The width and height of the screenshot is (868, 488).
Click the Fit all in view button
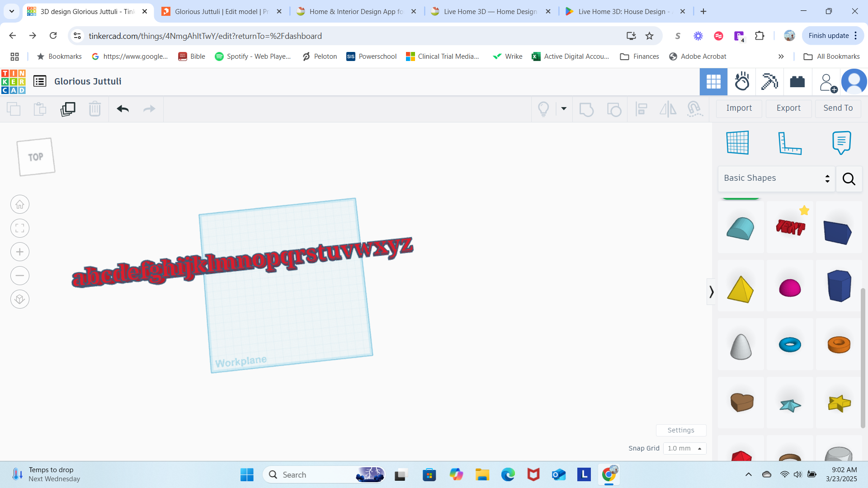(x=20, y=228)
